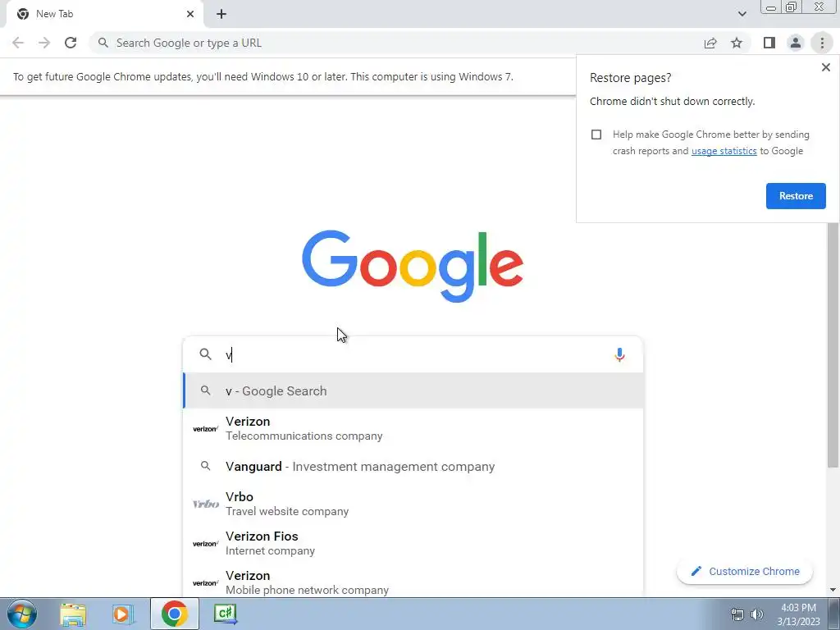Click the share page icon
Screen dimensions: 840x630
[x=710, y=43]
